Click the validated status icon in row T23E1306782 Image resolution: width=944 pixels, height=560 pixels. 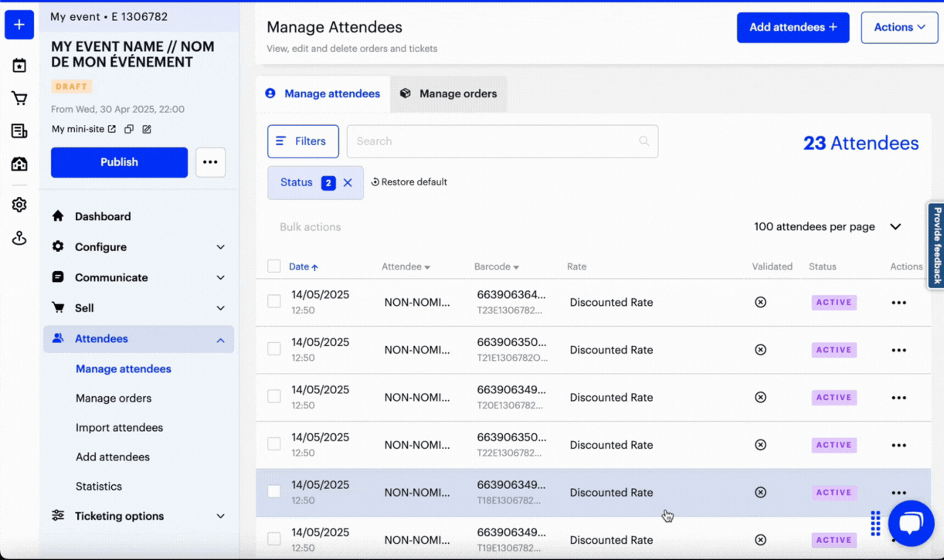[x=760, y=302]
